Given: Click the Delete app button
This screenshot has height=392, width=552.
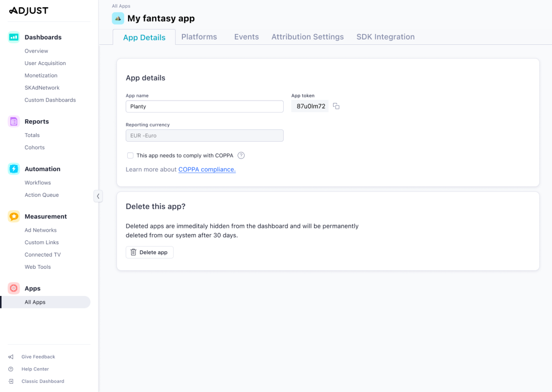Looking at the screenshot, I should coord(149,252).
